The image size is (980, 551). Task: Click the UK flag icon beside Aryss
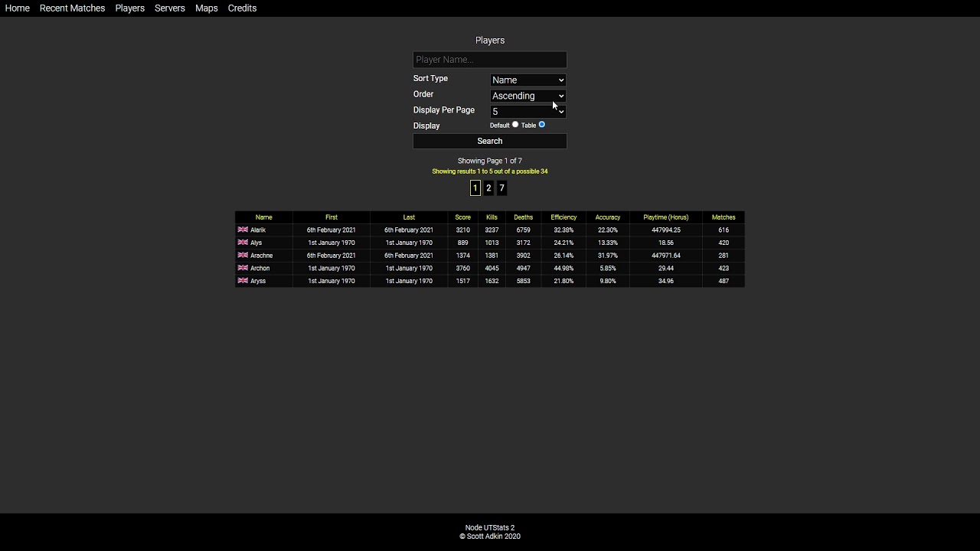tap(243, 281)
